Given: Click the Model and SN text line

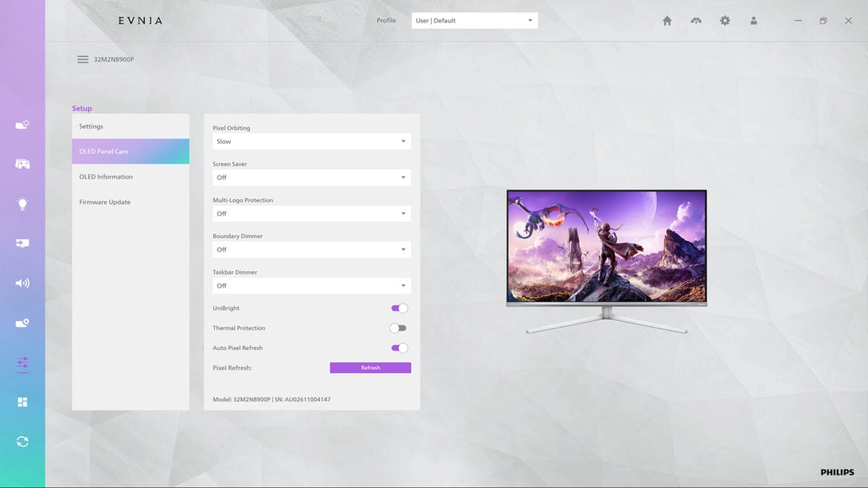Looking at the screenshot, I should pos(271,399).
